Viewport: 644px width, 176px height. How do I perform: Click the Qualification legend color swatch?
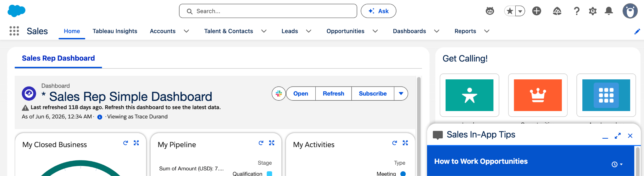pyautogui.click(x=269, y=173)
